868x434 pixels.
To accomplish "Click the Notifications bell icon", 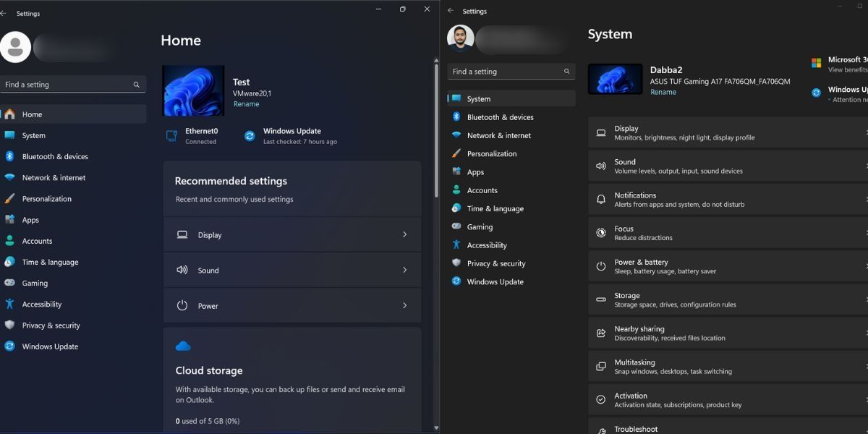I will 600,199.
